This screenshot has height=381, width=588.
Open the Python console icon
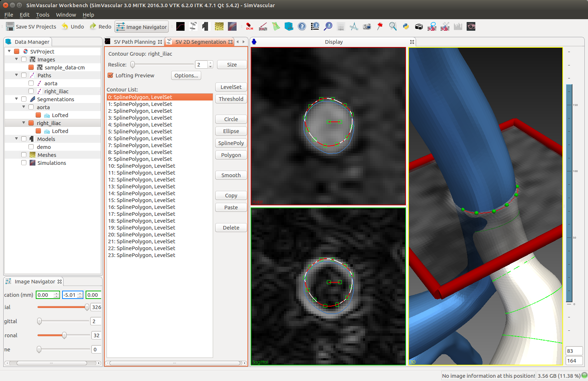tap(406, 26)
